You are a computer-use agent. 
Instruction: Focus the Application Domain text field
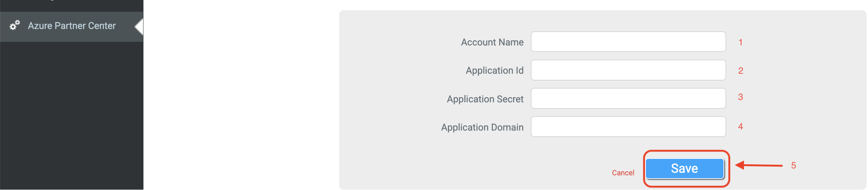point(628,127)
